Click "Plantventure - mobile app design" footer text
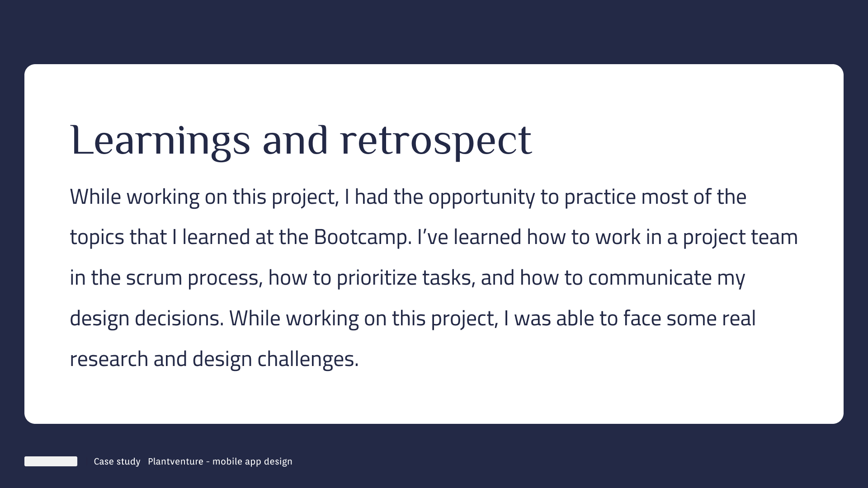This screenshot has width=868, height=488. tap(220, 461)
